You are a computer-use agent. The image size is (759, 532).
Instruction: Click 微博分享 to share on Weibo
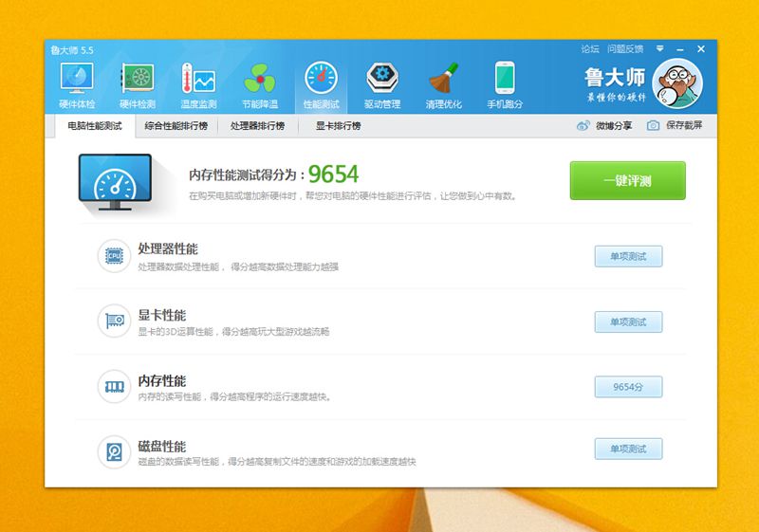tap(604, 125)
